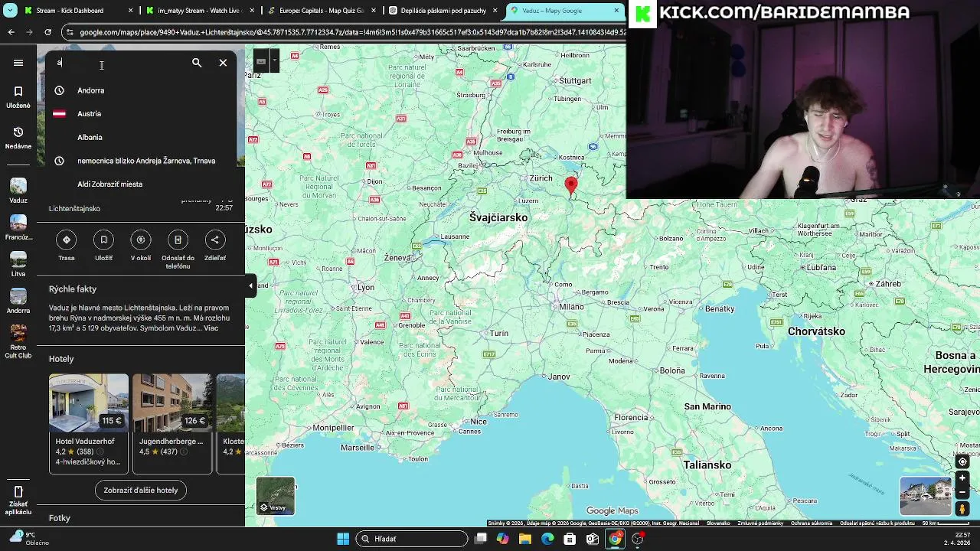Screen dimensions: 980x551
Task: Open Zmluvné podmienky link in map footer
Action: [x=760, y=523]
